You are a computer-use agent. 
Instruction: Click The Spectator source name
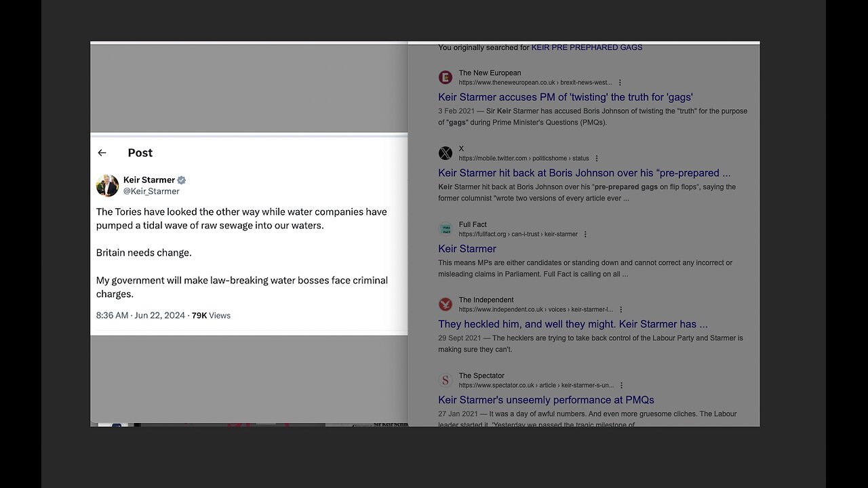(481, 376)
